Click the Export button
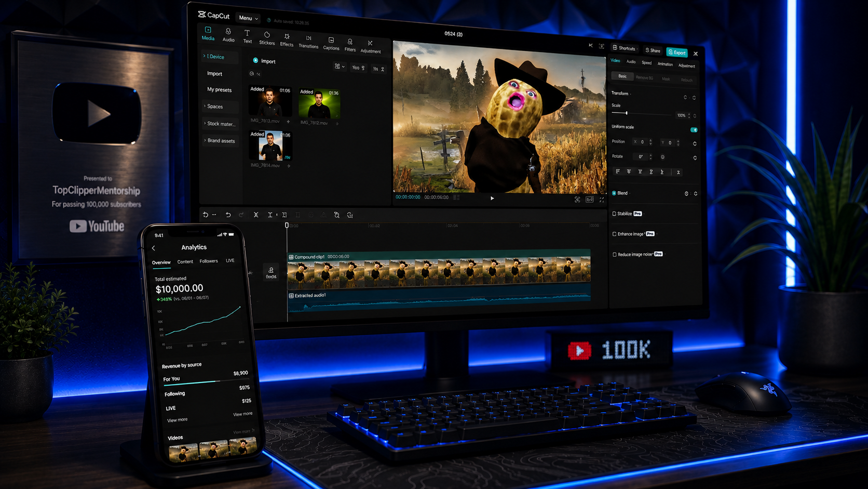This screenshot has width=868, height=489. (x=677, y=52)
